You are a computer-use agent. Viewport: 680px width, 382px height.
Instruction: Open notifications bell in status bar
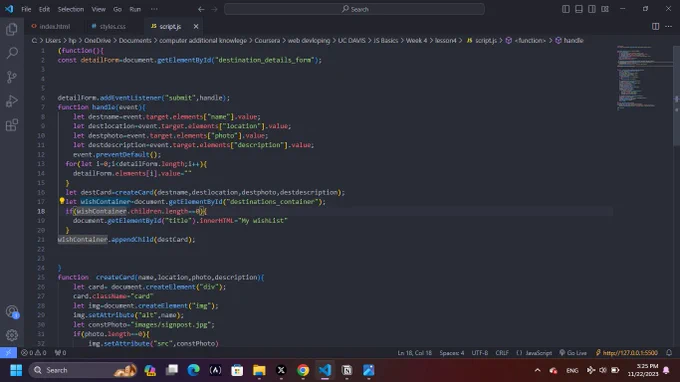click(669, 353)
